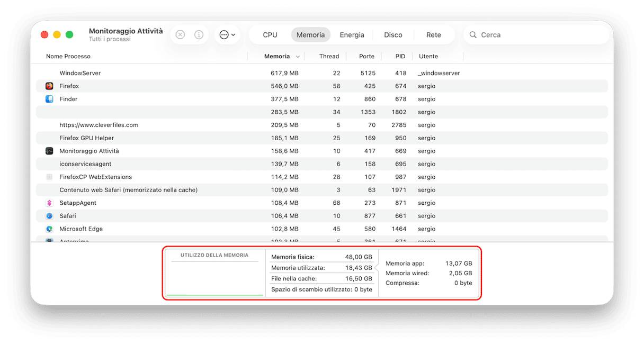Focus the Cerca search field
The image size is (644, 345).
coord(536,35)
